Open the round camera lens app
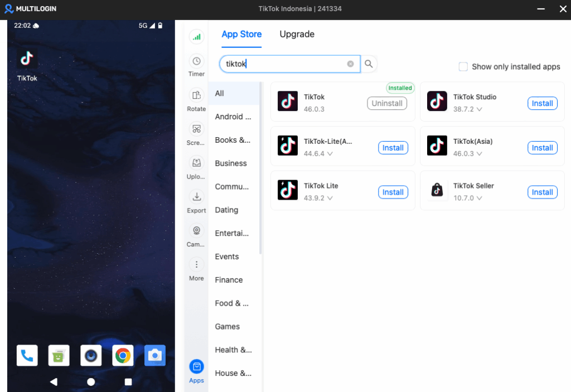The height and width of the screenshot is (392, 571). pyautogui.click(x=91, y=355)
